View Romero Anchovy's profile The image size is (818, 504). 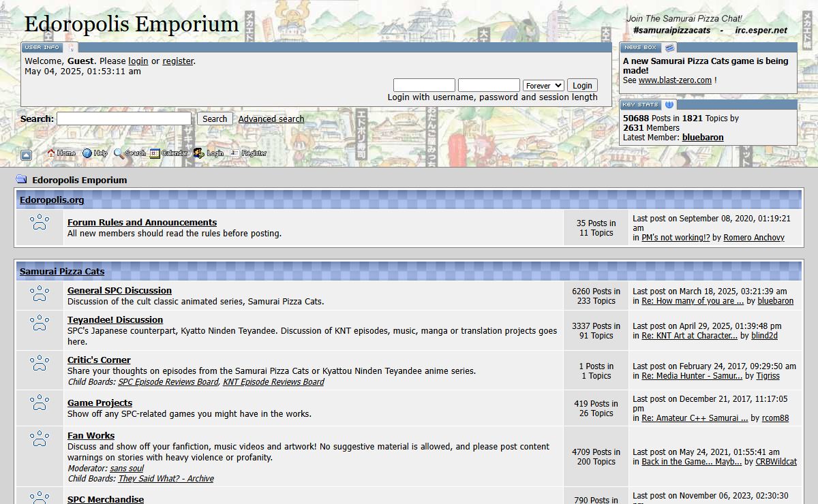(x=754, y=238)
